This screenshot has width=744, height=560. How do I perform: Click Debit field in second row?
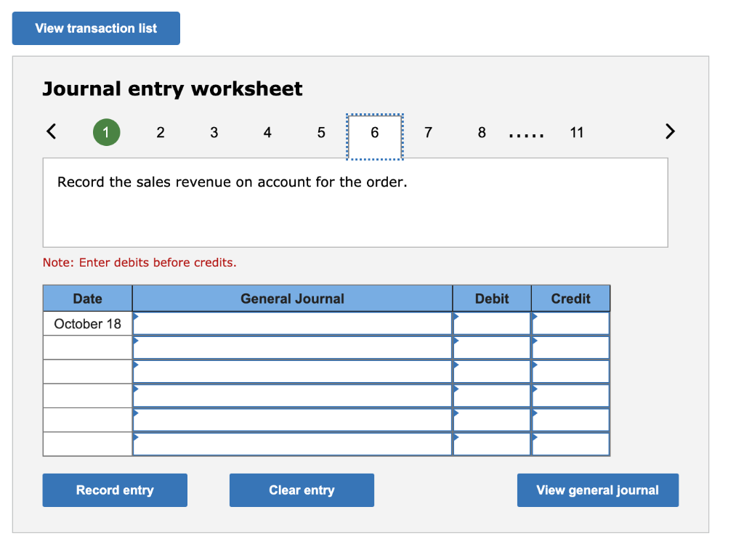click(492, 348)
